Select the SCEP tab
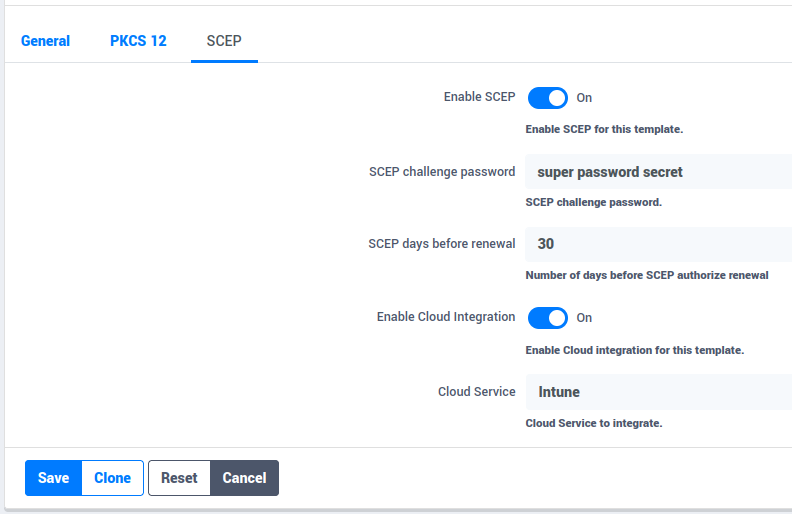 point(224,41)
